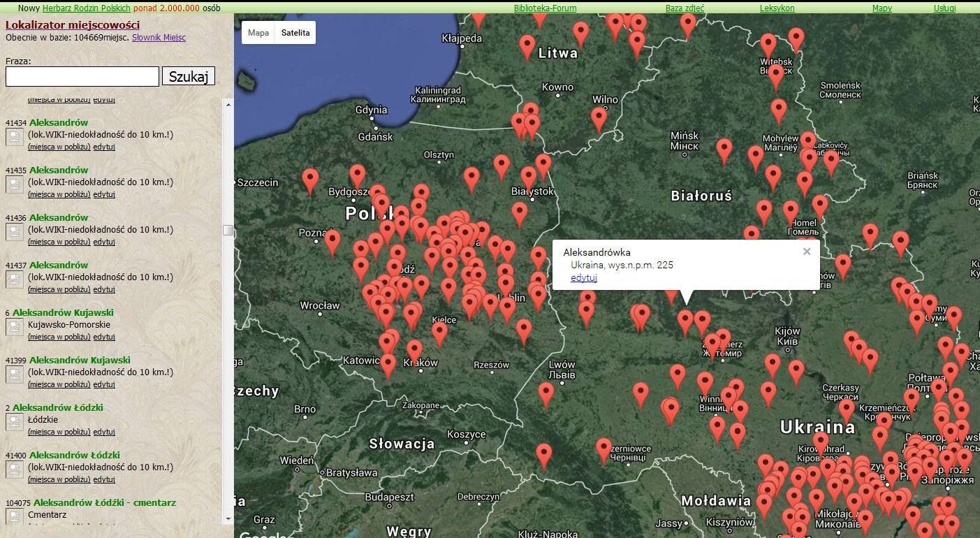Viewport: 980px width, 538px height.
Task: Open Herbarz Rodzin Polskich link
Action: pyautogui.click(x=87, y=8)
